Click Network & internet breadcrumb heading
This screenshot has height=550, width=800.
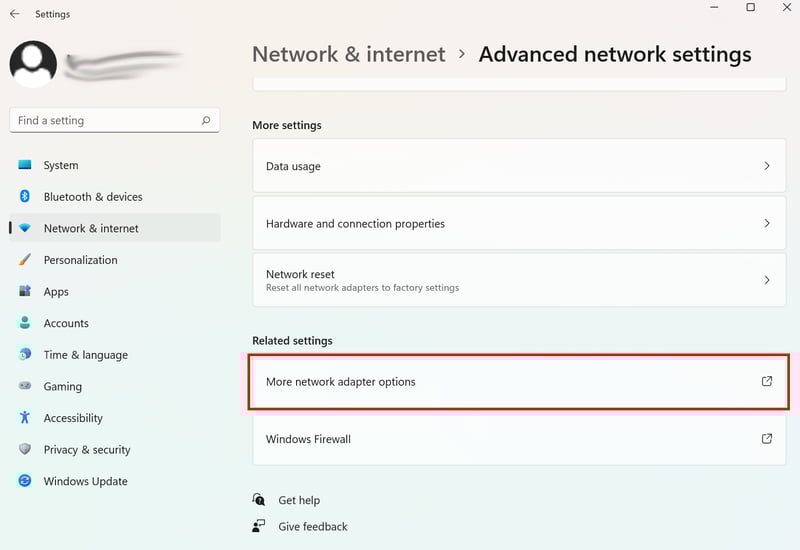tap(349, 55)
